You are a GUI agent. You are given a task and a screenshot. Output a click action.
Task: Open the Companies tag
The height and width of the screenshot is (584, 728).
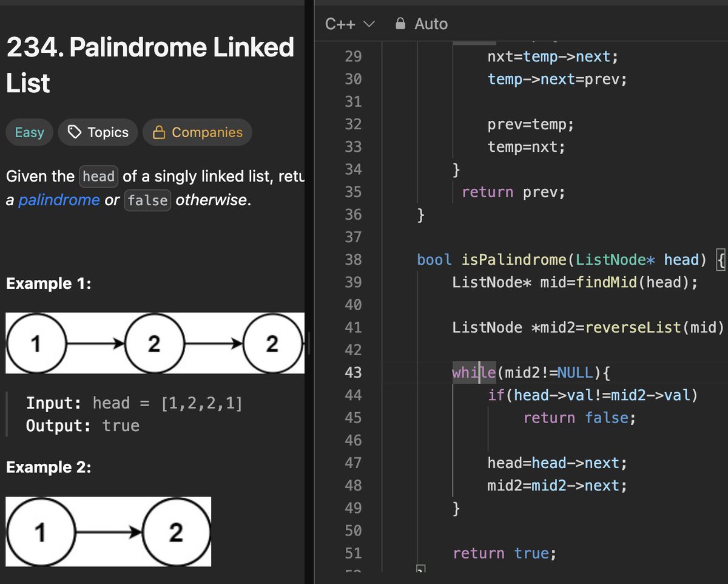tap(197, 132)
